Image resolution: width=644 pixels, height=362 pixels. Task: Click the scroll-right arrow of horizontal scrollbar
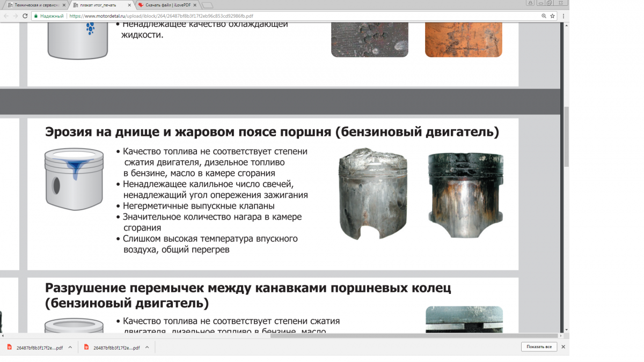(560, 336)
